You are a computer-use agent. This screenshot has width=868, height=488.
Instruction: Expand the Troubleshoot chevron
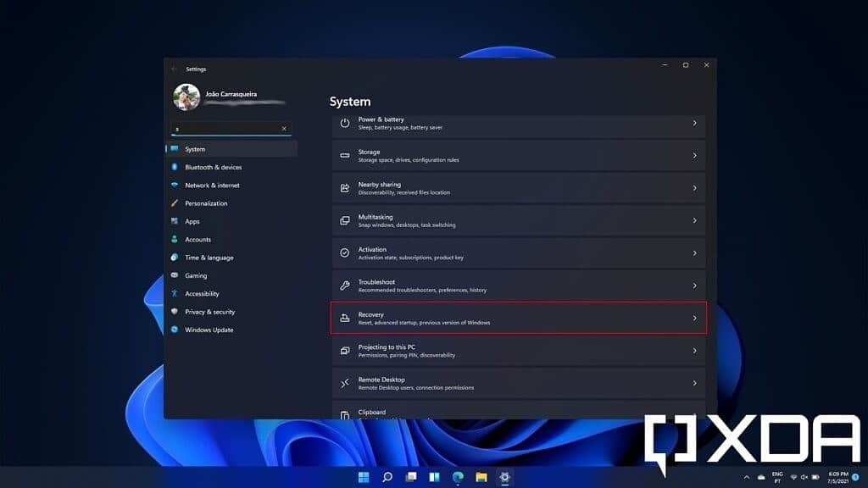pyautogui.click(x=695, y=286)
